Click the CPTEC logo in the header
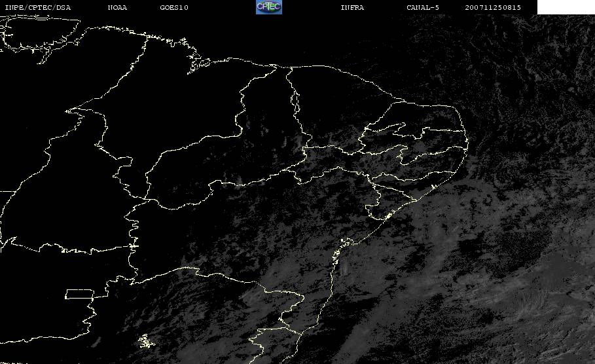 268,7
